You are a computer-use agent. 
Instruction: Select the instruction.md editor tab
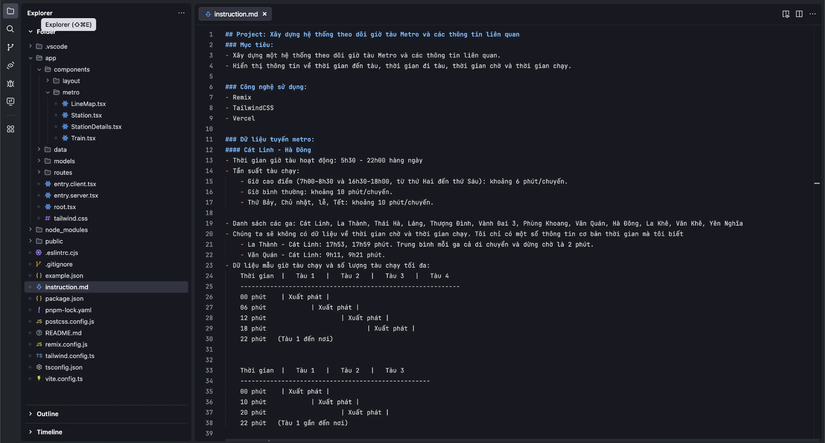(235, 14)
